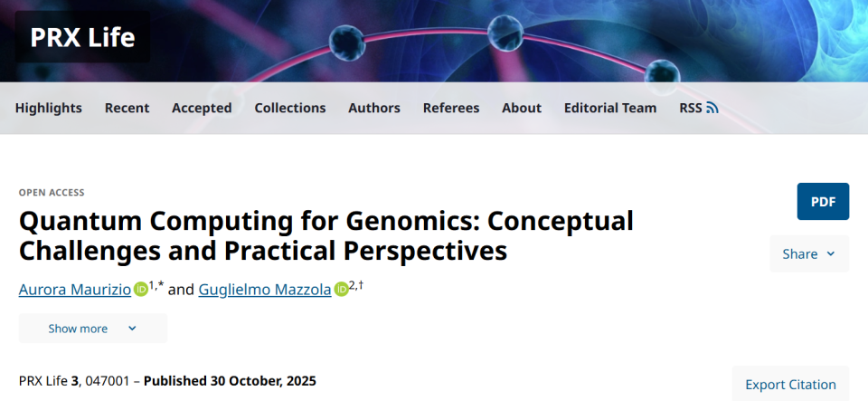The width and height of the screenshot is (868, 401).
Task: Open Aurora Maurizio's ORCID icon
Action: point(141,290)
